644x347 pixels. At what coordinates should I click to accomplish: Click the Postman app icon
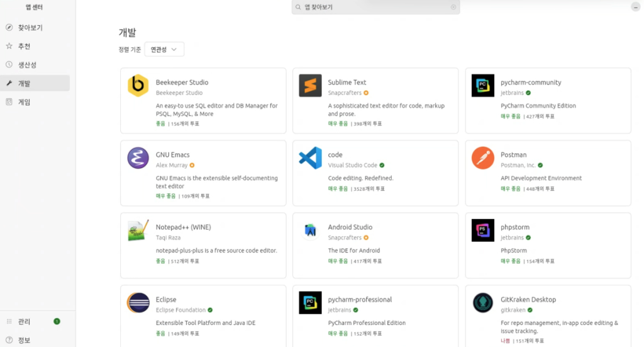(482, 158)
